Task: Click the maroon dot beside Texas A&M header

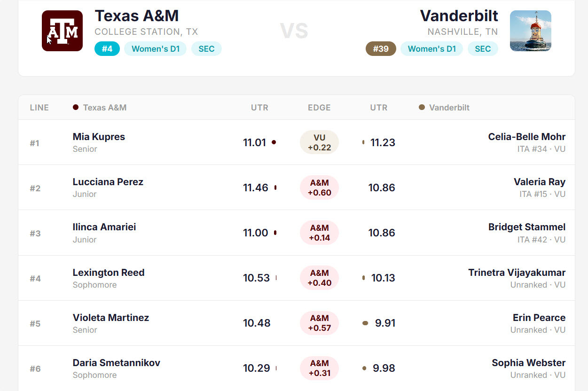Action: [76, 107]
